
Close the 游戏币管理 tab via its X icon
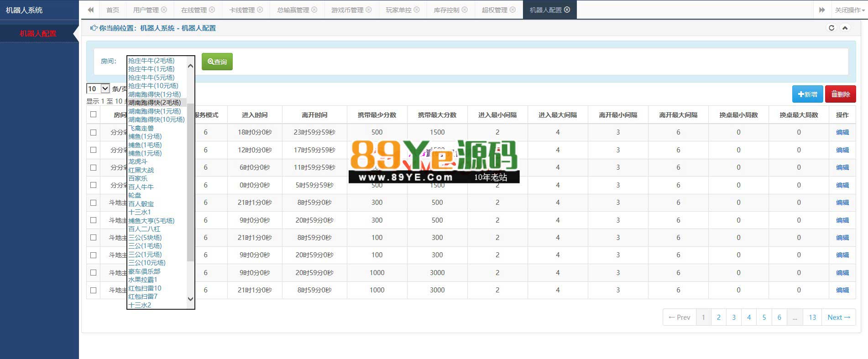click(x=369, y=10)
